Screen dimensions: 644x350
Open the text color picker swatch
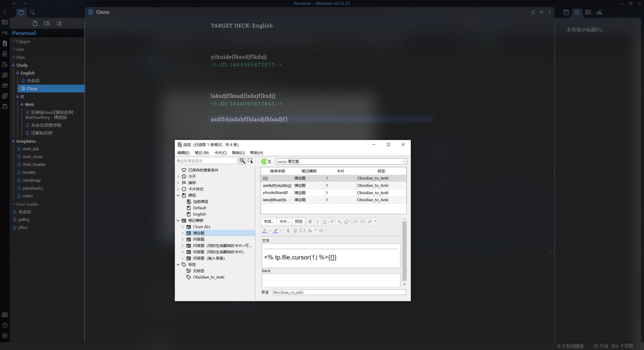264,231
